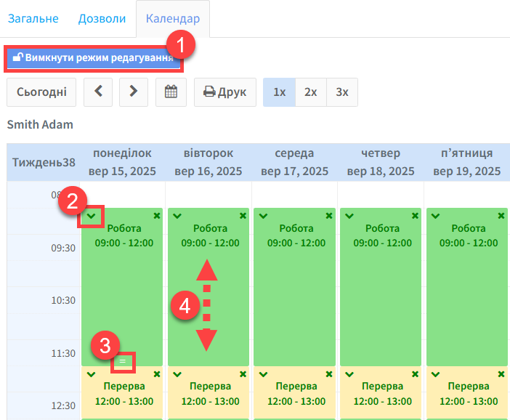Print the calendar using Друк button
Screen dimensions: 510x420
coord(224,92)
